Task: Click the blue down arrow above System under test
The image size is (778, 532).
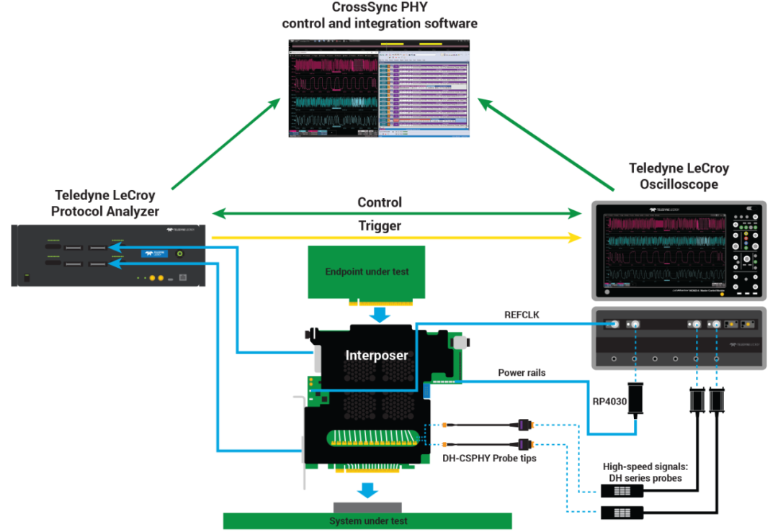Action: coord(368,490)
